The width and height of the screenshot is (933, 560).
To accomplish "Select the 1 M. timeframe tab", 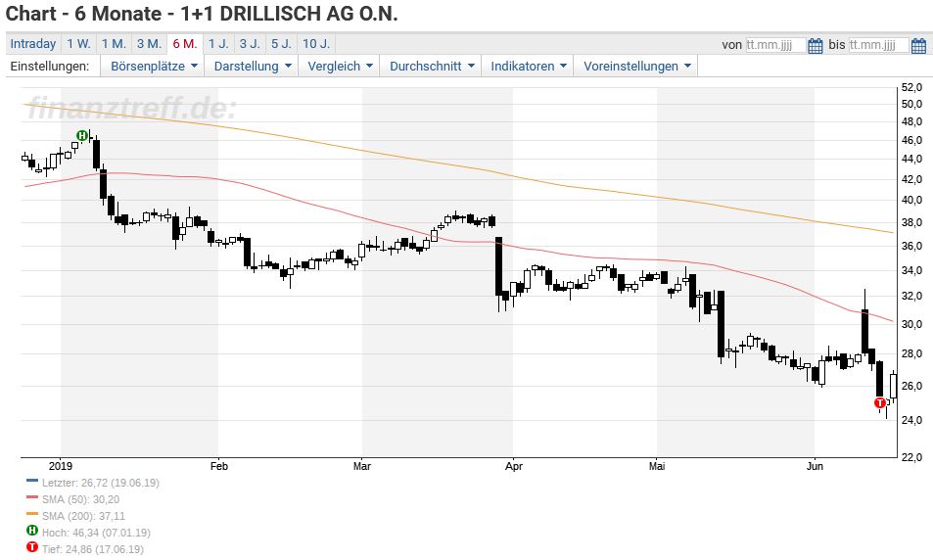I will tap(114, 44).
